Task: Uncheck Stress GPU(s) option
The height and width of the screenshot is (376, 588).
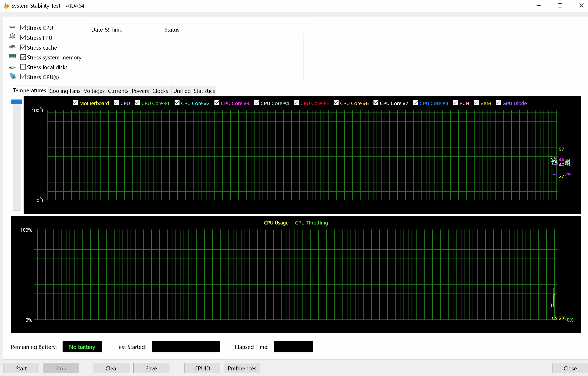Action: (23, 77)
